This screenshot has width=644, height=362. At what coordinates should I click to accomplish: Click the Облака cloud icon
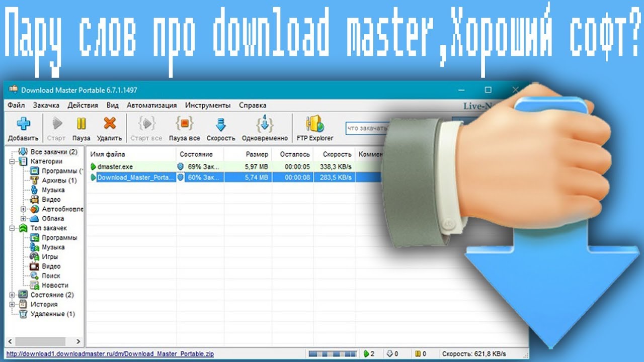coord(34,219)
